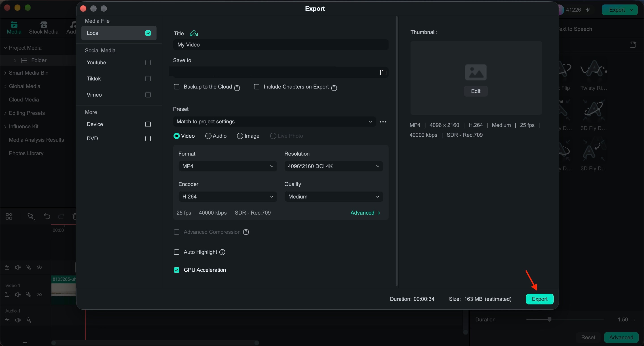Expand the Project Media tree item
Viewport: 644px width, 346px height.
point(5,48)
